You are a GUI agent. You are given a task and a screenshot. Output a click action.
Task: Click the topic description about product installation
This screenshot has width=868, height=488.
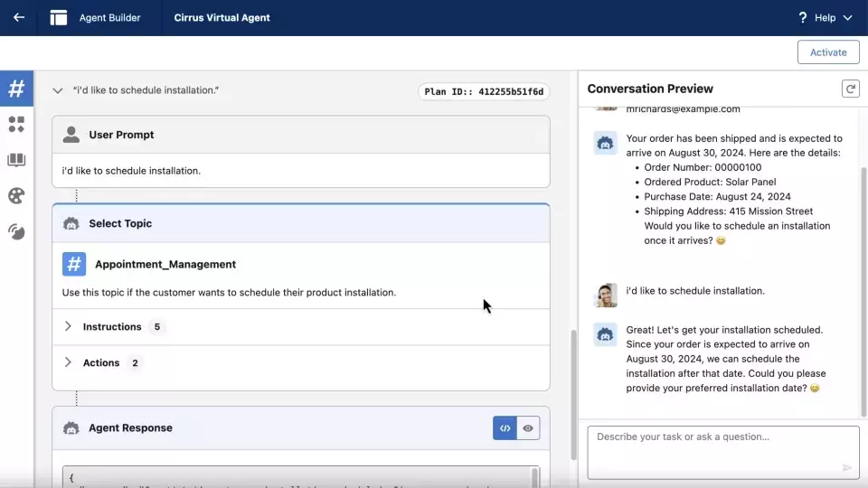(229, 292)
